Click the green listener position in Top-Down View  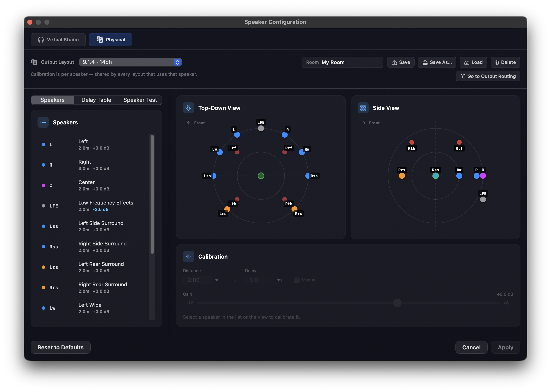(261, 176)
